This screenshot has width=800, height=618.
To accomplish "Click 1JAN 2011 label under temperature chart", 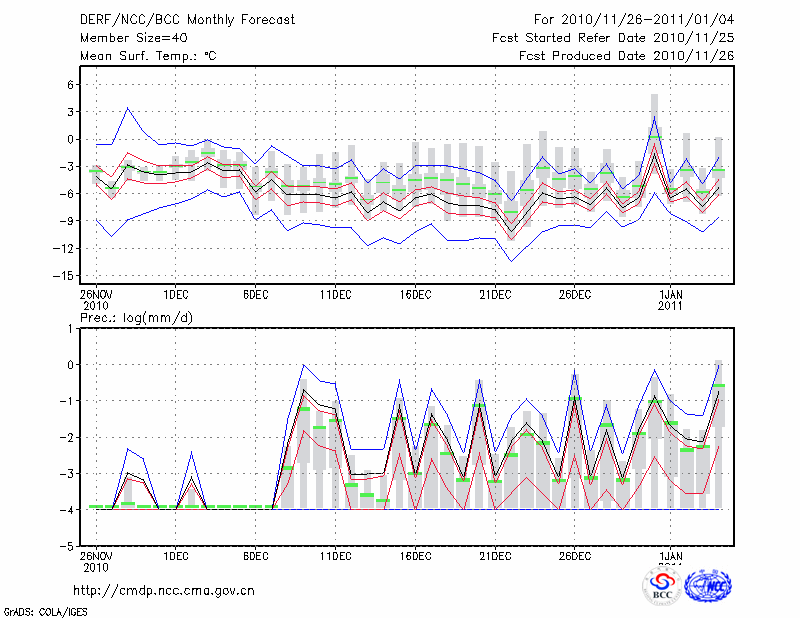I will [x=671, y=300].
